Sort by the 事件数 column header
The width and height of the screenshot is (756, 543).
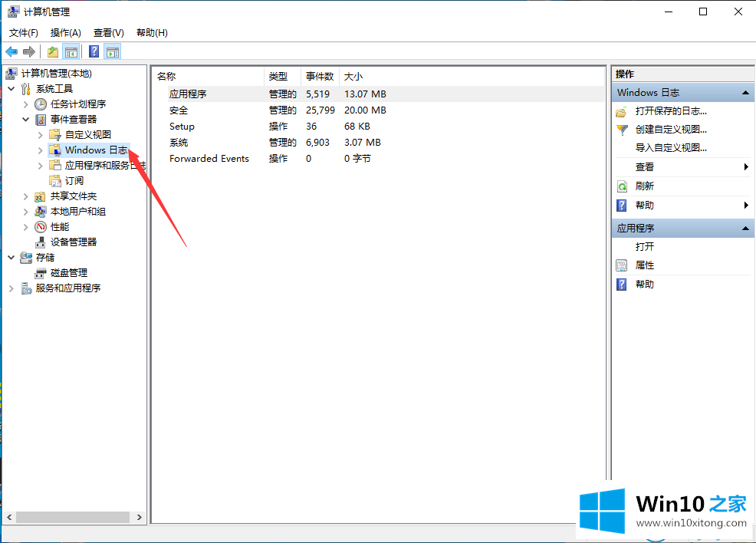[320, 76]
